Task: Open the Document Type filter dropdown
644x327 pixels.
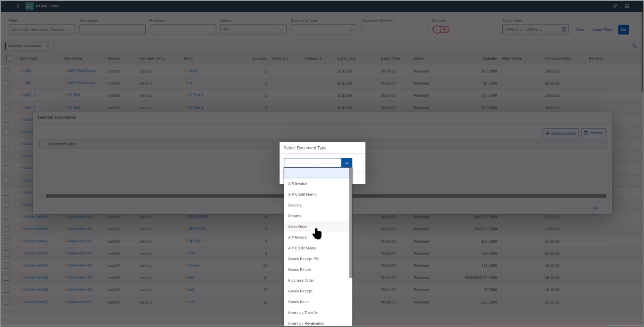Action: click(x=351, y=30)
